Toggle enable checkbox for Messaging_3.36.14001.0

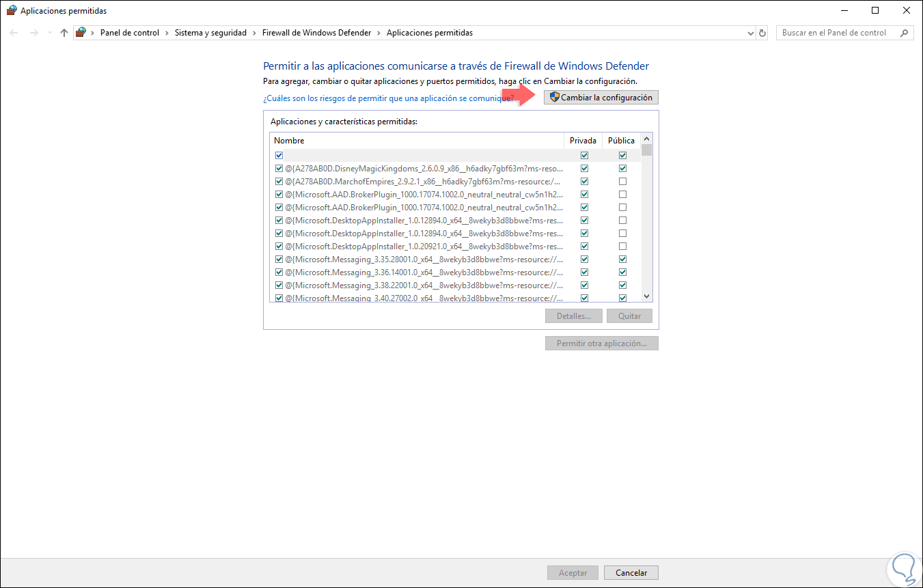(279, 272)
